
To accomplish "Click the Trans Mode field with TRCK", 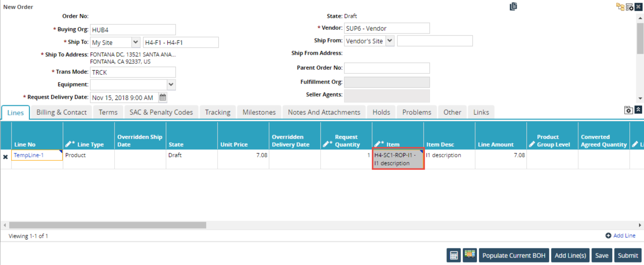I will 133,72.
